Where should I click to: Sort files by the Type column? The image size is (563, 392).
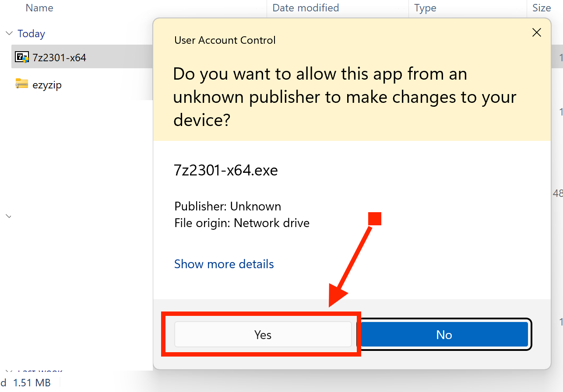point(425,8)
